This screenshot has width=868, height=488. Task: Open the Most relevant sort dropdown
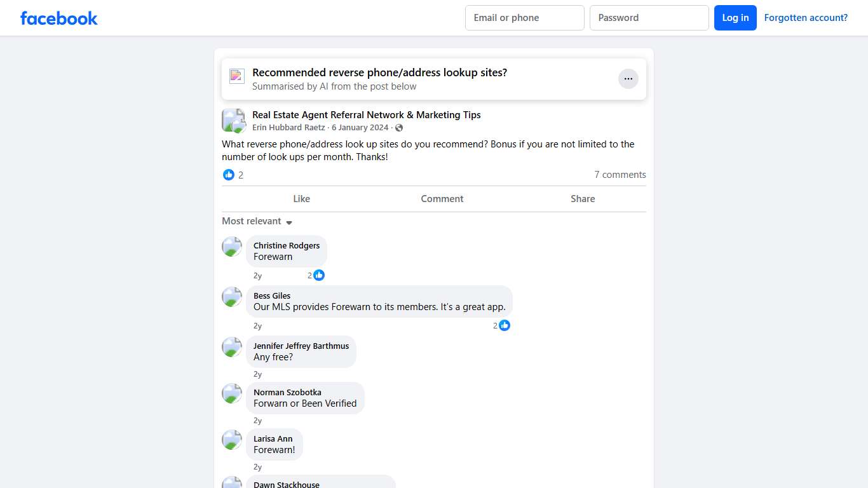(x=251, y=221)
